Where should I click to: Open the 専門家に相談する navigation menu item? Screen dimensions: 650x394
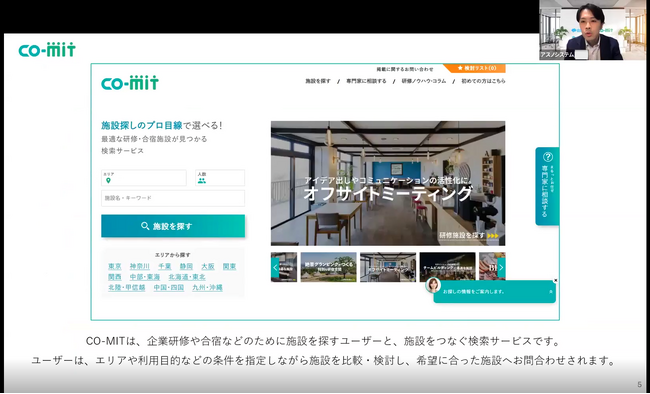[x=366, y=81]
